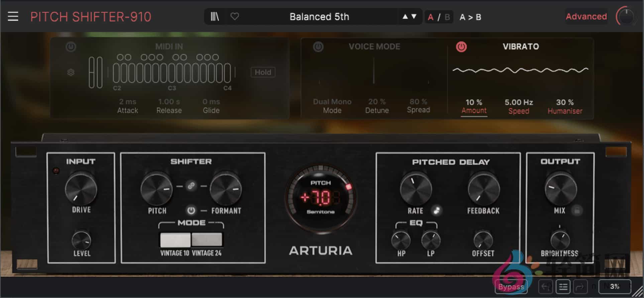Click the 3% CPU meter
This screenshot has height=298, width=644.
[x=615, y=286]
